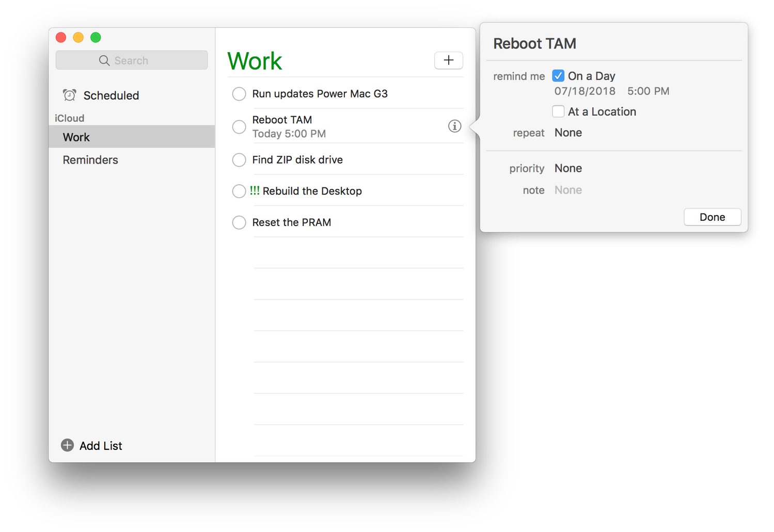This screenshot has width=774, height=532.
Task: Click the Add List plus icon
Action: tap(68, 445)
